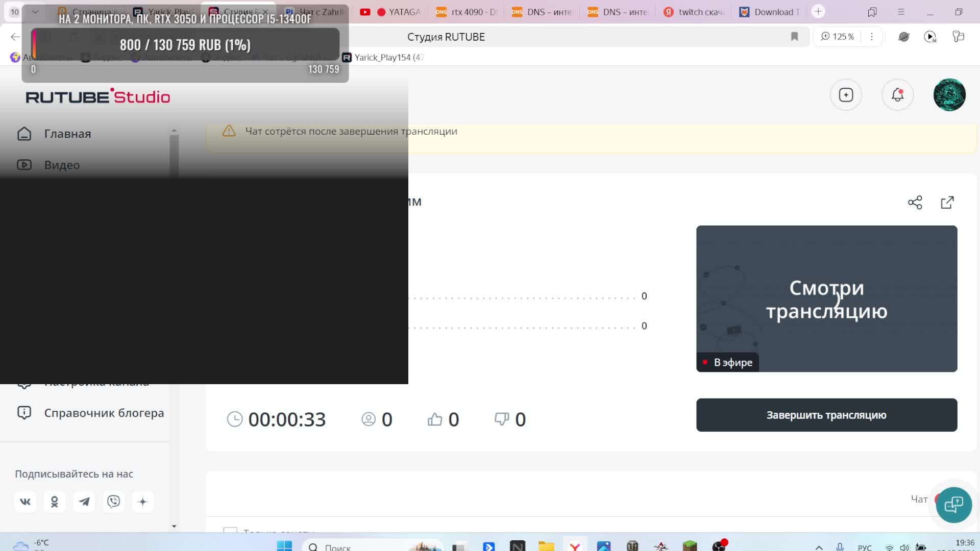Go to Главная in the sidebar

67,134
